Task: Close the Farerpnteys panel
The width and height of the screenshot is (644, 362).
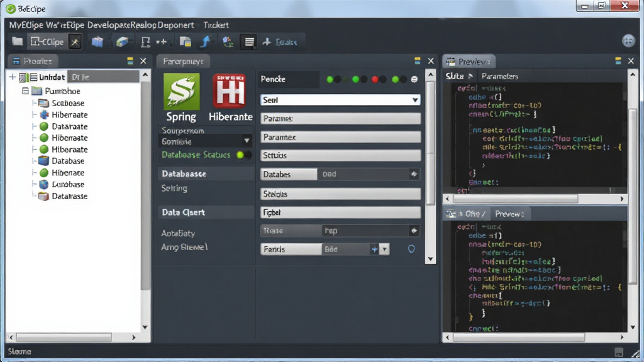Action: 431,61
